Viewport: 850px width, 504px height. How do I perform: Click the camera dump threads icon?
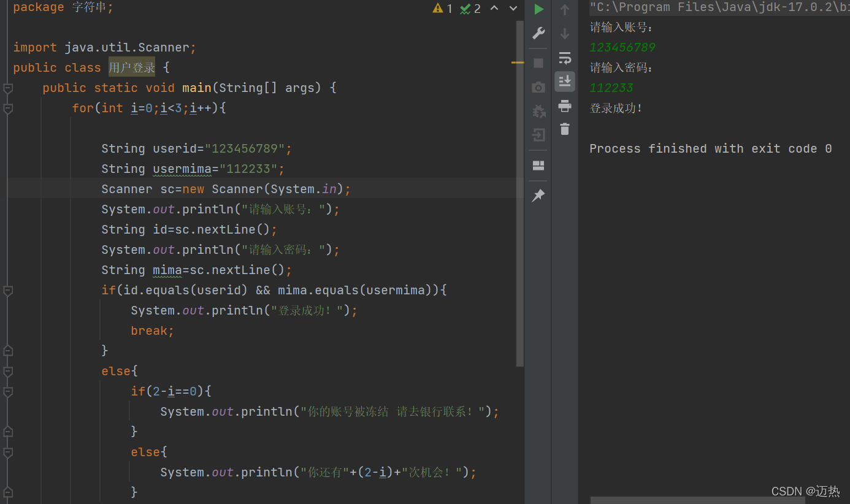(538, 87)
